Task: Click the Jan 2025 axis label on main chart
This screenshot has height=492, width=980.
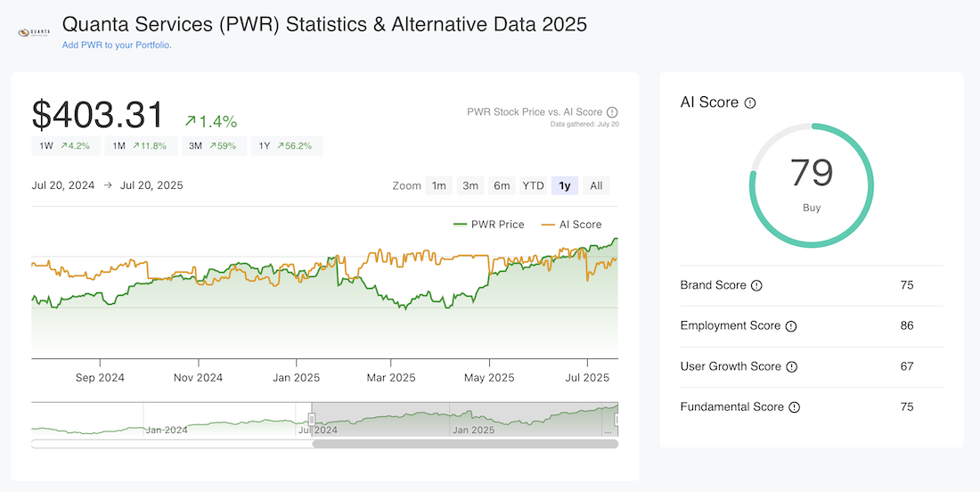Action: pos(297,378)
